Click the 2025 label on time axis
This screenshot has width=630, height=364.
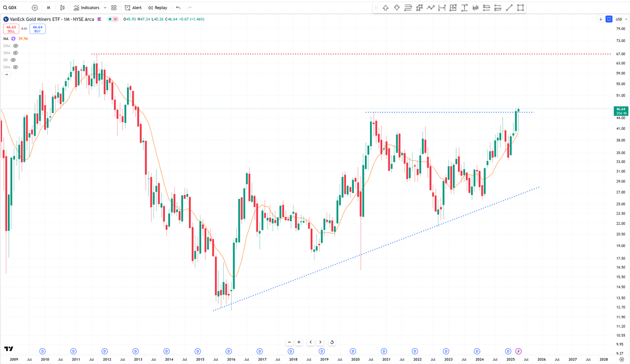click(510, 360)
